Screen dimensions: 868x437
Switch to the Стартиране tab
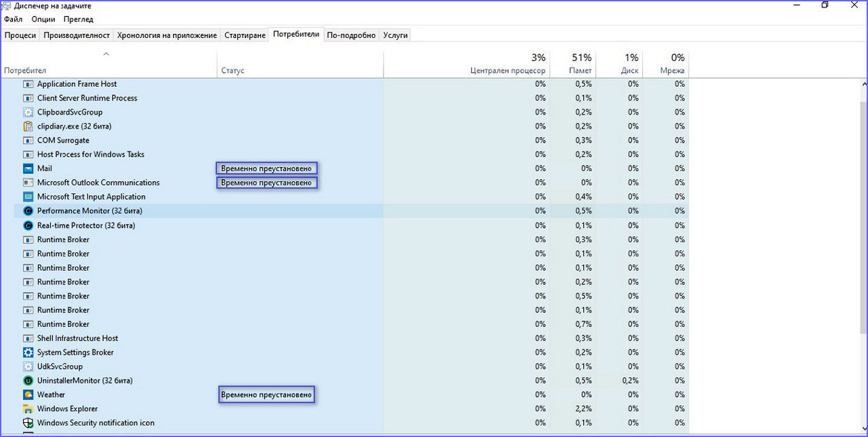coord(245,35)
